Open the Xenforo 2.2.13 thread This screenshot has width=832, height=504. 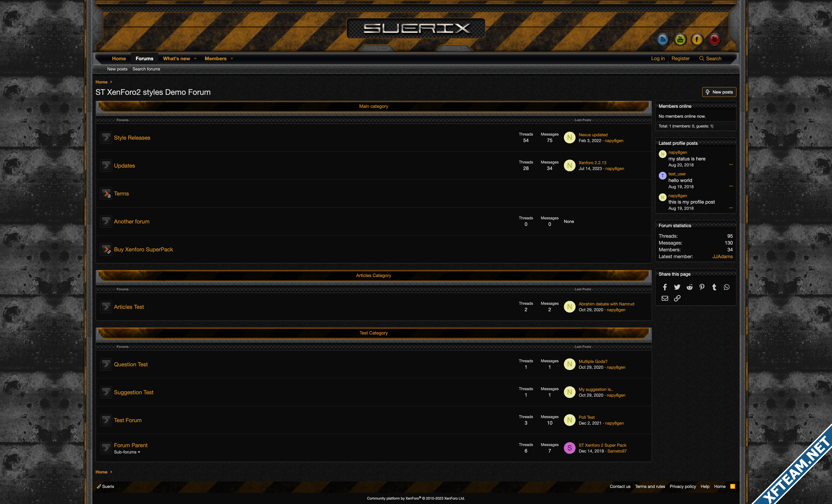point(592,163)
